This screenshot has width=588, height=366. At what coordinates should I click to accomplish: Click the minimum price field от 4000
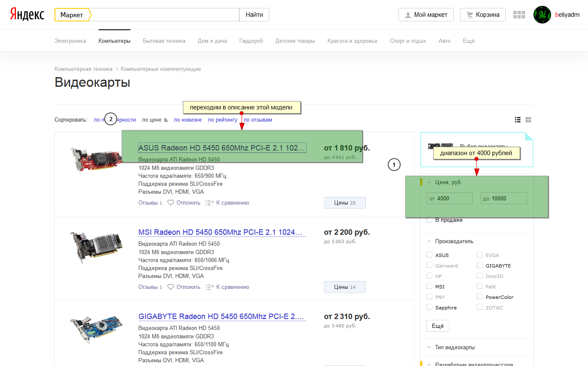pos(450,198)
